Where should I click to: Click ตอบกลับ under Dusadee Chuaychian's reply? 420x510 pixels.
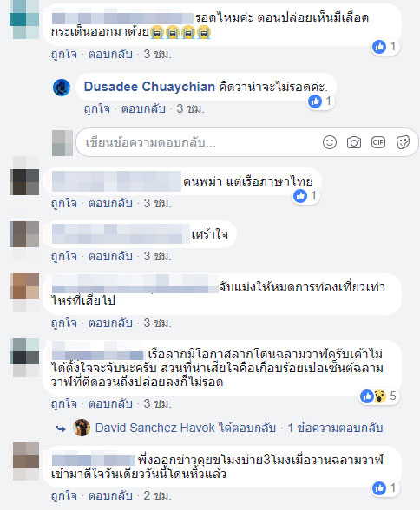[x=143, y=109]
